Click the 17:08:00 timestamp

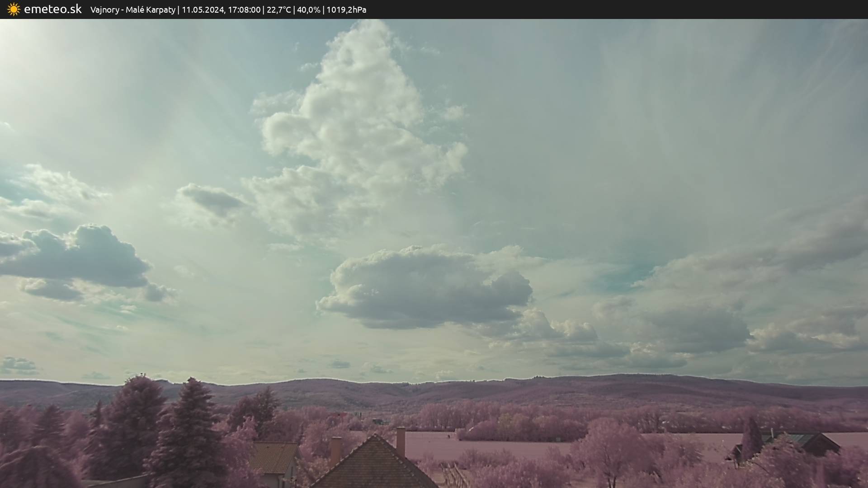pos(244,9)
